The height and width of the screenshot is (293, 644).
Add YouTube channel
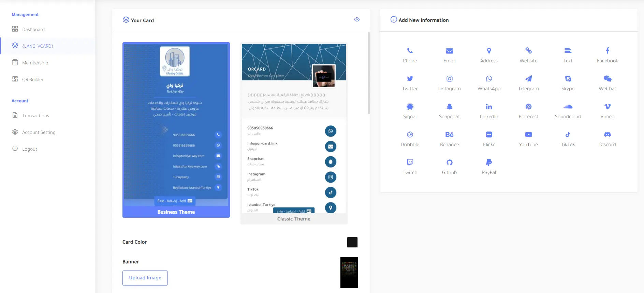(528, 139)
